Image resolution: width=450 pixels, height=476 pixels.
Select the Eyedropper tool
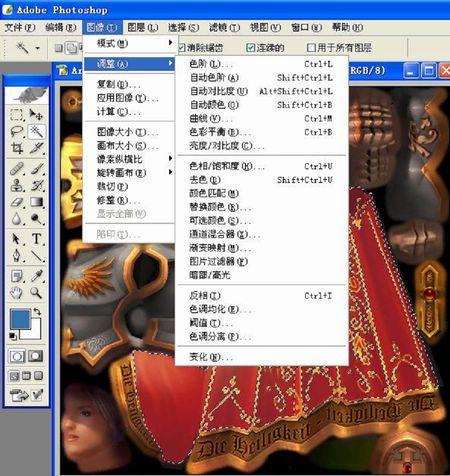pos(36,276)
